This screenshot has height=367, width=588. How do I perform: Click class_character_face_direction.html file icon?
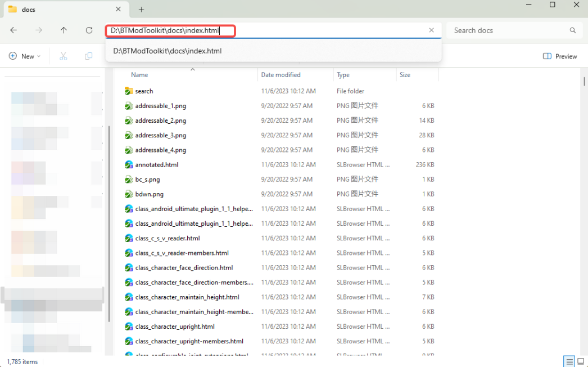(129, 267)
